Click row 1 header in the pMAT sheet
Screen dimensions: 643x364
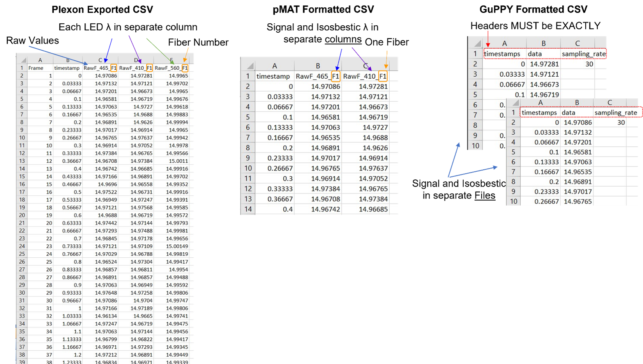click(248, 76)
